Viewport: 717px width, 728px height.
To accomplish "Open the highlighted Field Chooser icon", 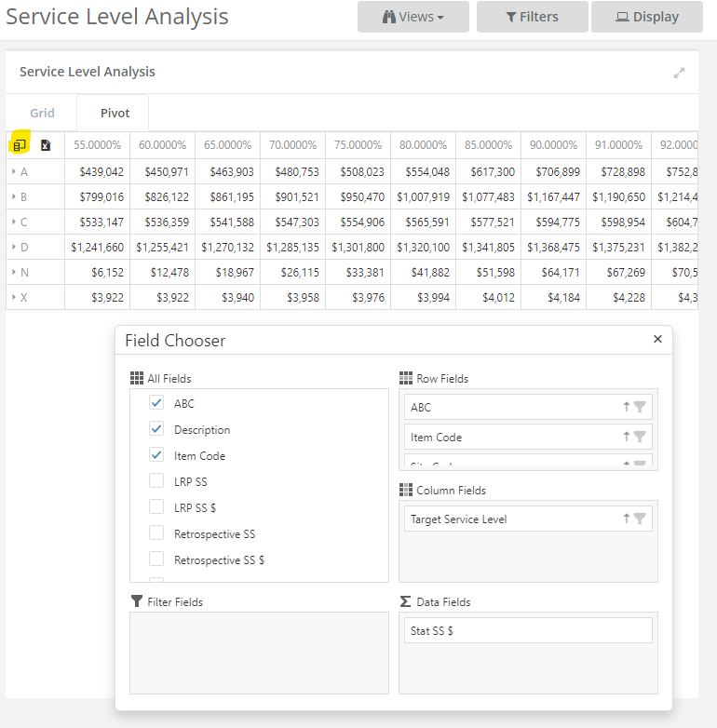I will click(x=19, y=145).
